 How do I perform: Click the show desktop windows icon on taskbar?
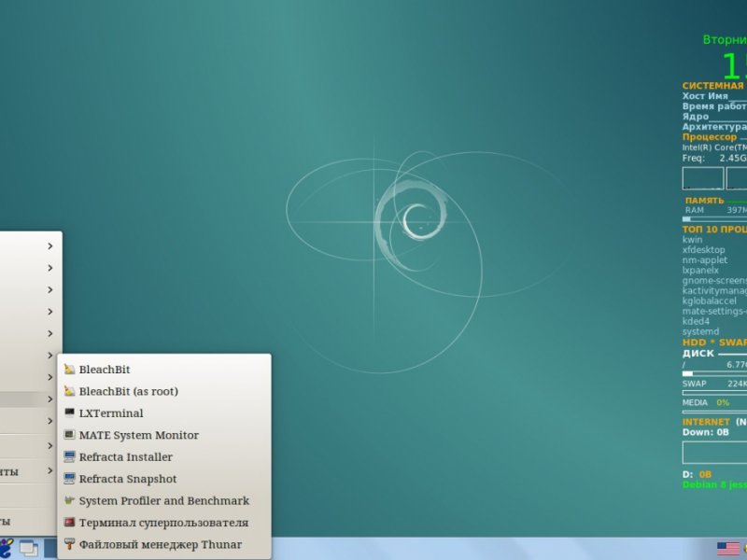pos(29,549)
